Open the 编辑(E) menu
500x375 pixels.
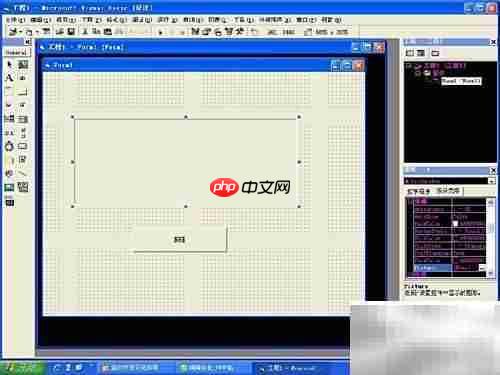pos(41,20)
